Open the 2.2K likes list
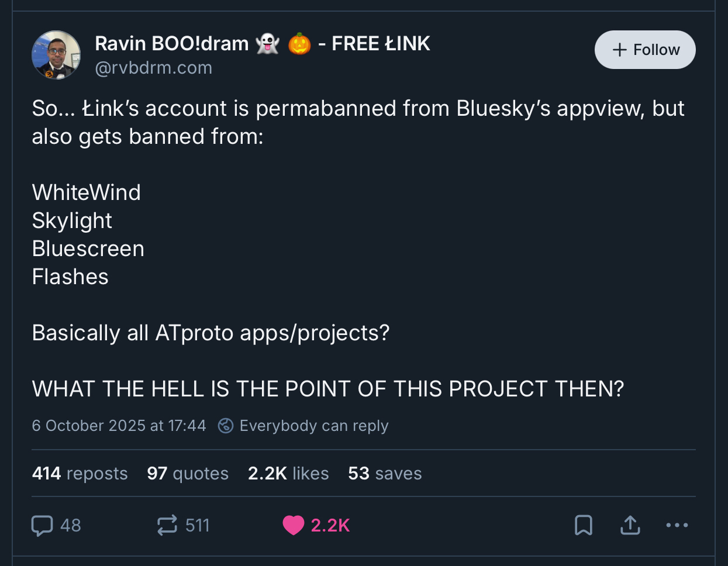 tap(288, 473)
